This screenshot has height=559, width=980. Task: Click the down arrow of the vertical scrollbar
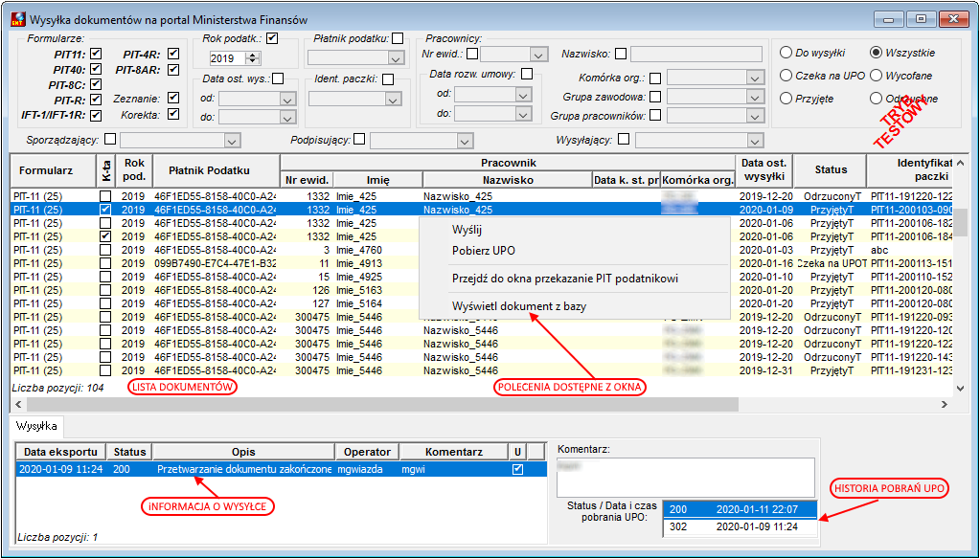point(961,389)
